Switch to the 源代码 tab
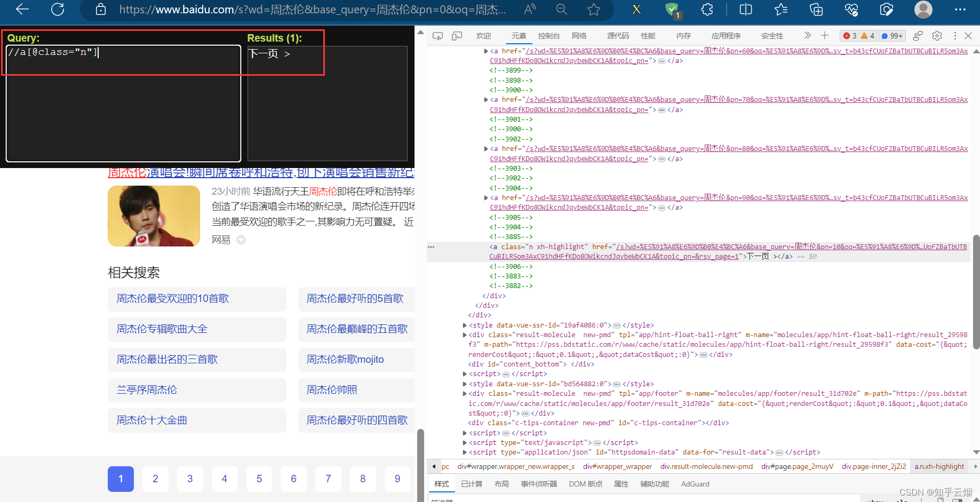The width and height of the screenshot is (980, 502). (x=618, y=36)
